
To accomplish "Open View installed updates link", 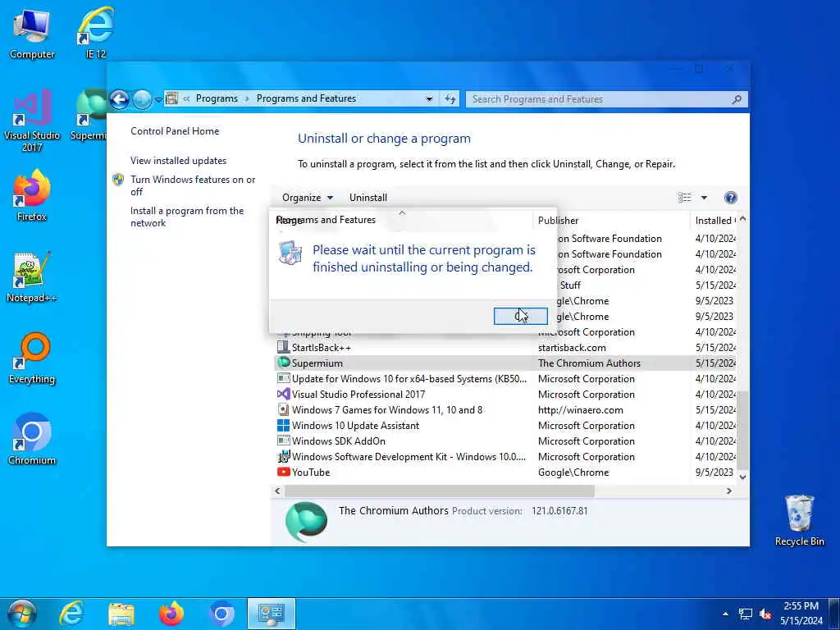I will point(178,161).
